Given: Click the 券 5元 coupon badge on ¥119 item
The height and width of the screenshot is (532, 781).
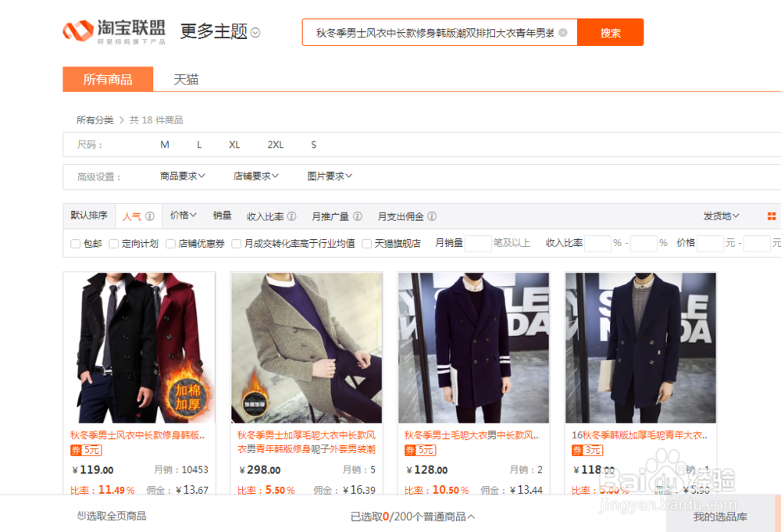Looking at the screenshot, I should tap(86, 450).
